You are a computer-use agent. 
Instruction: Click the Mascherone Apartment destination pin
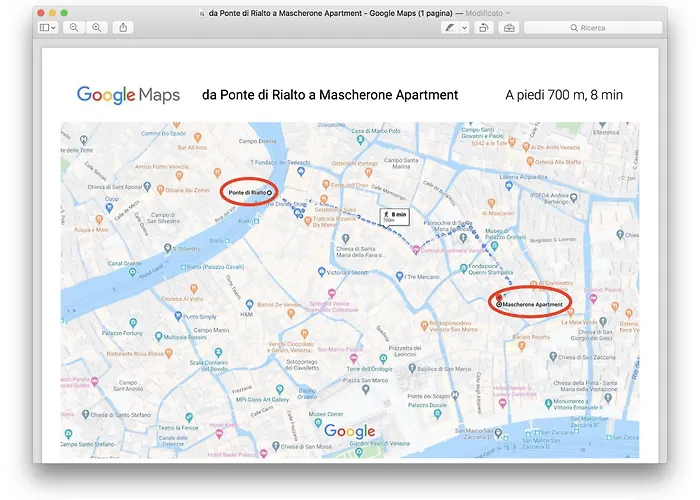[x=499, y=303]
